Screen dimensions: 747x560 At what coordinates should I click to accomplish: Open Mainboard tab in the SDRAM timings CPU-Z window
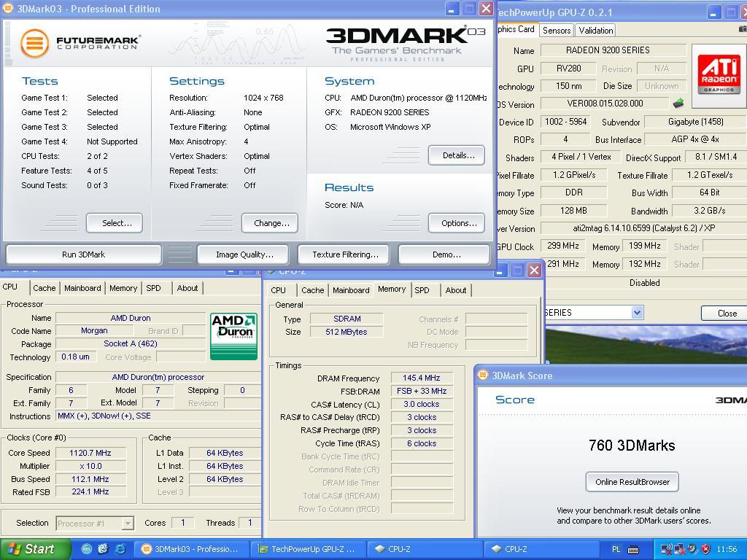[x=351, y=290]
